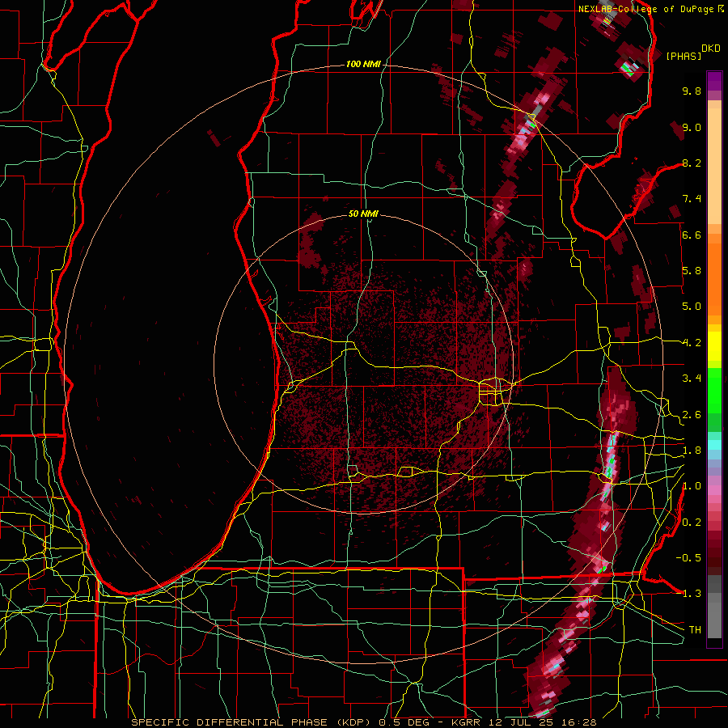The image size is (728, 728).
Task: Click the DKD legend unit label
Action: point(711,49)
